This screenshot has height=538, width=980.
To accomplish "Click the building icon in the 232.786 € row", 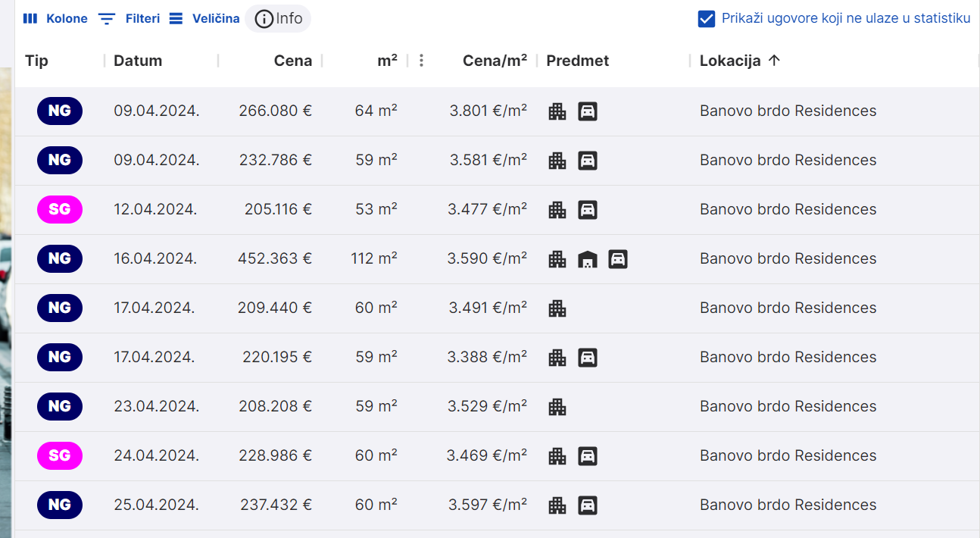I will coord(557,161).
